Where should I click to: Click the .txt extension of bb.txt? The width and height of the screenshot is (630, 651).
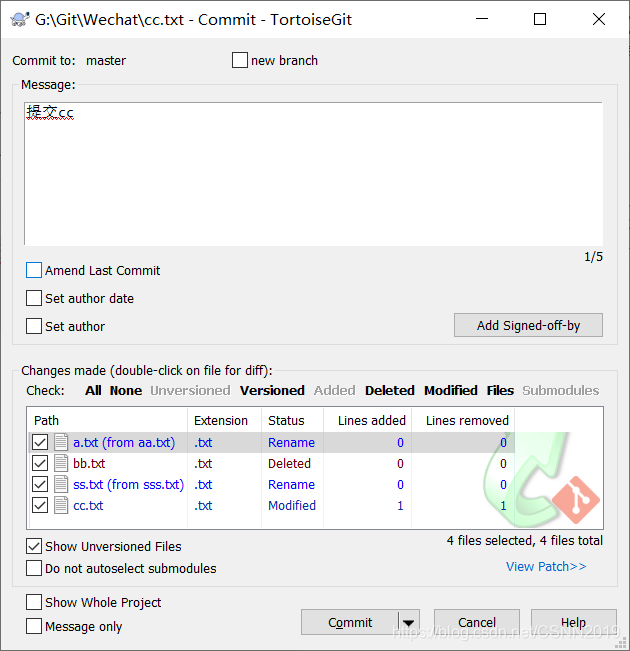pos(203,463)
